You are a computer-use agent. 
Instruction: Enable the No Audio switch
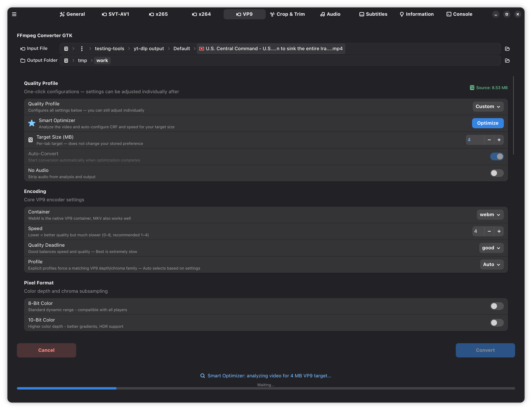coord(497,173)
